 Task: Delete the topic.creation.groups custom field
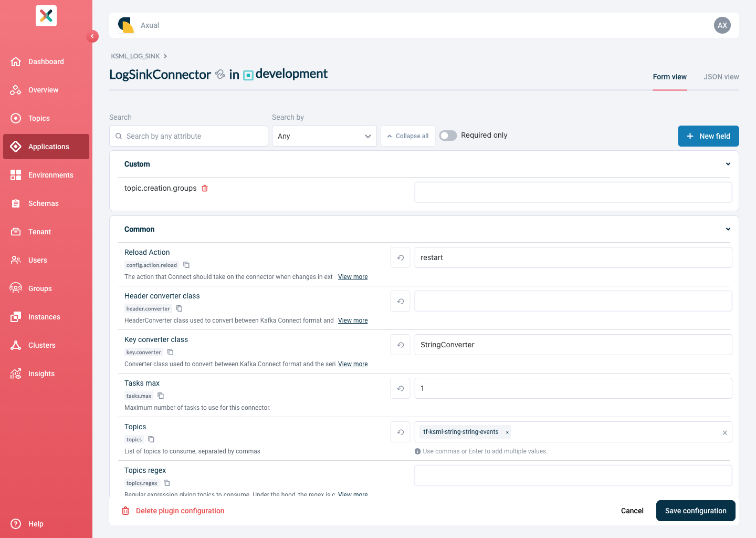205,188
